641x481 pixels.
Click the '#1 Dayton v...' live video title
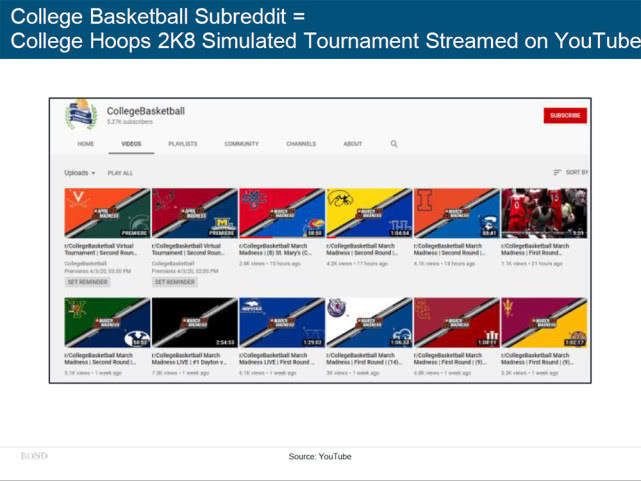[189, 359]
